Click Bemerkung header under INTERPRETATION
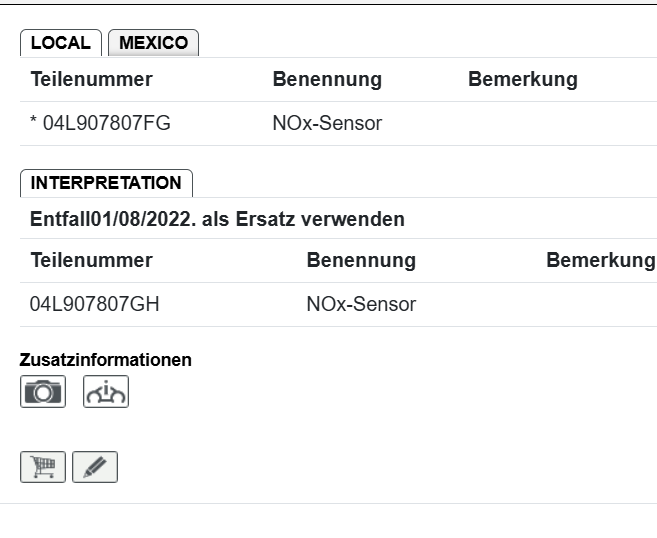657x538 pixels. (x=600, y=260)
